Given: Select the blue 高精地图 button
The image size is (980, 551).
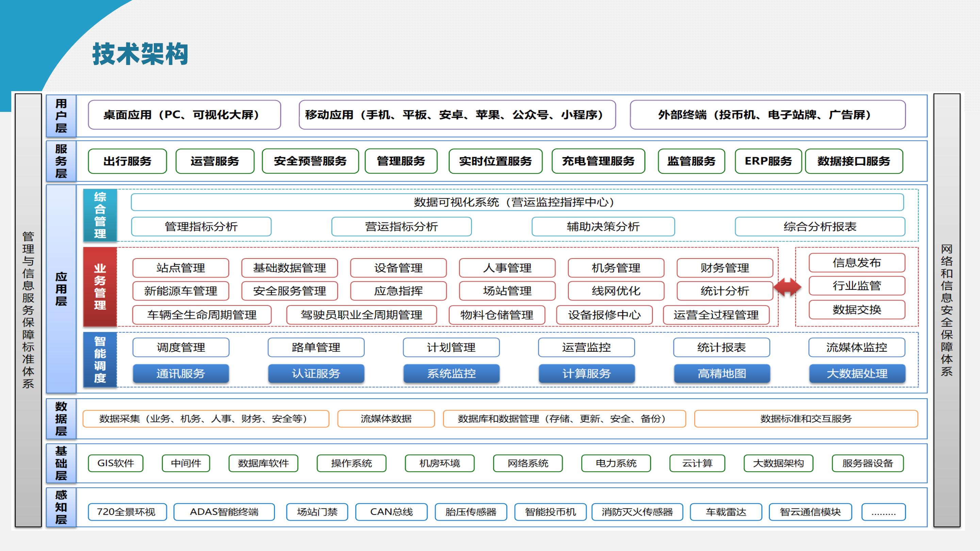Looking at the screenshot, I should tap(722, 373).
